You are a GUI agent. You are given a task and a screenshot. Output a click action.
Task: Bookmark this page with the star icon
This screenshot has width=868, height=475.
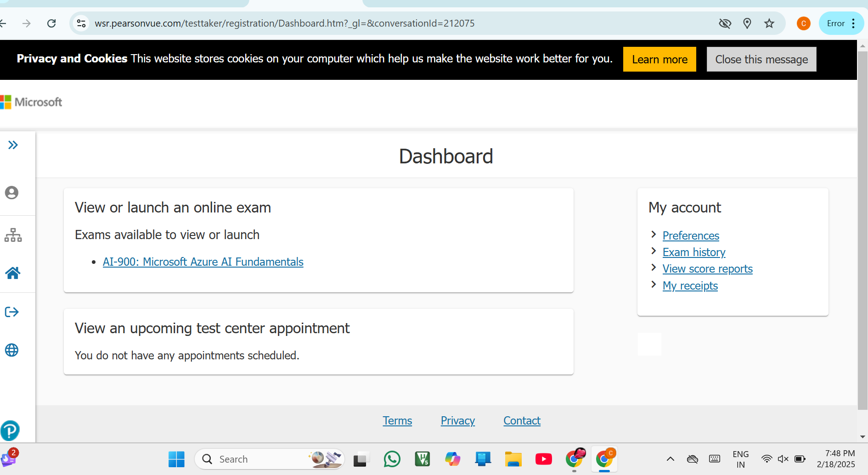tap(769, 23)
